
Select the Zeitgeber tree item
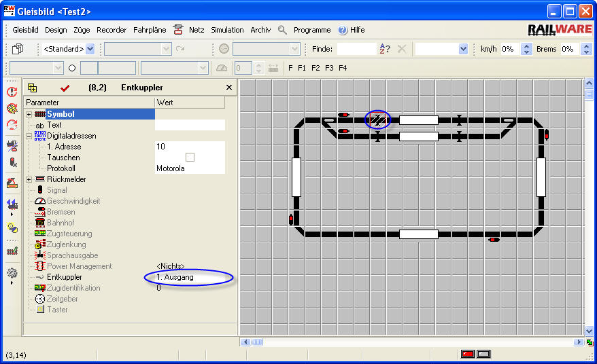click(x=62, y=299)
